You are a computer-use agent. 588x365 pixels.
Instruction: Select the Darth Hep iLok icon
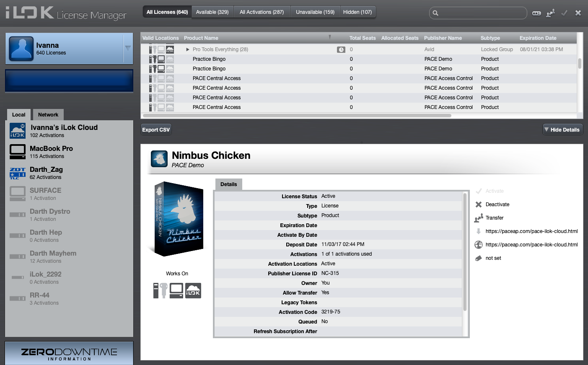[x=18, y=236]
